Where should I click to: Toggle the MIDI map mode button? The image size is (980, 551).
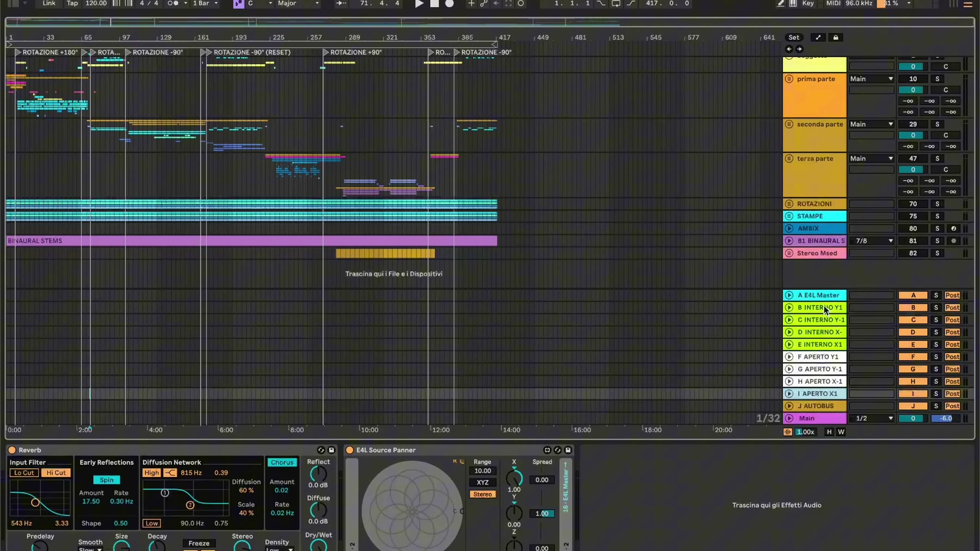click(x=833, y=3)
